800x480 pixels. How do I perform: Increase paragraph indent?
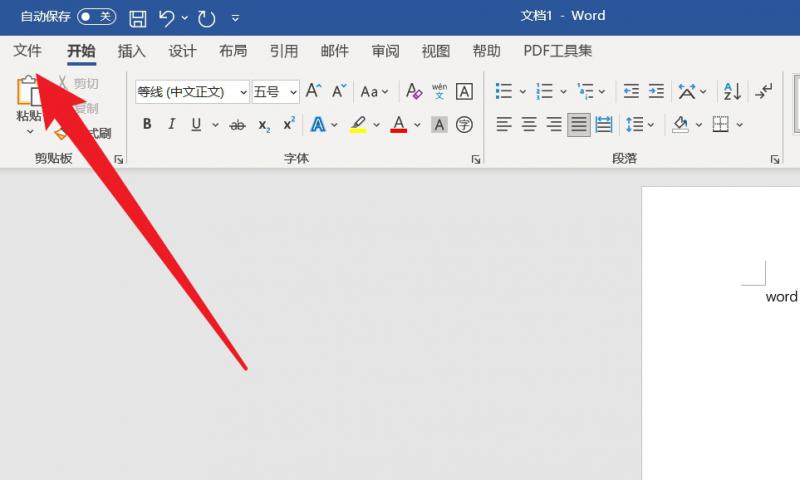[x=656, y=91]
